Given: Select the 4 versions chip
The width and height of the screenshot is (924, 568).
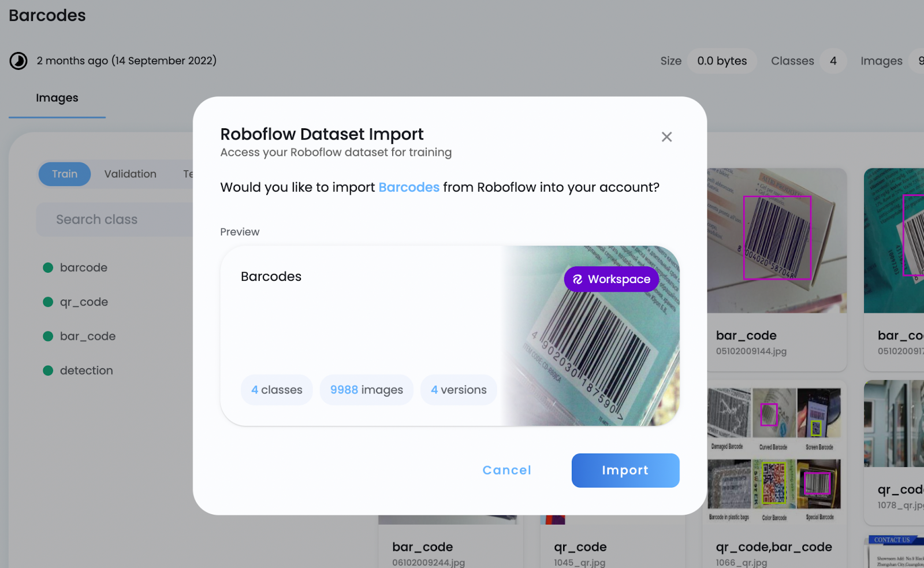Looking at the screenshot, I should 459,390.
